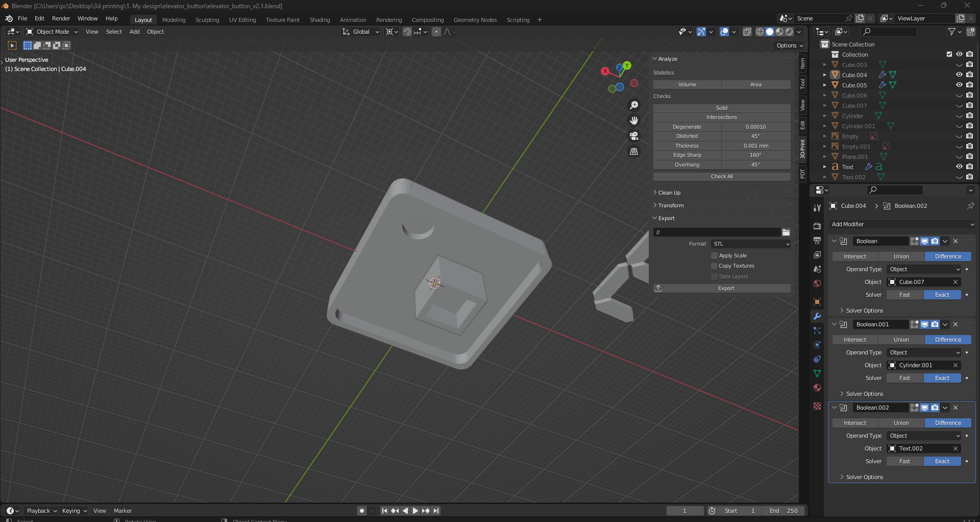Toggle camera view icon in viewport

point(634,136)
